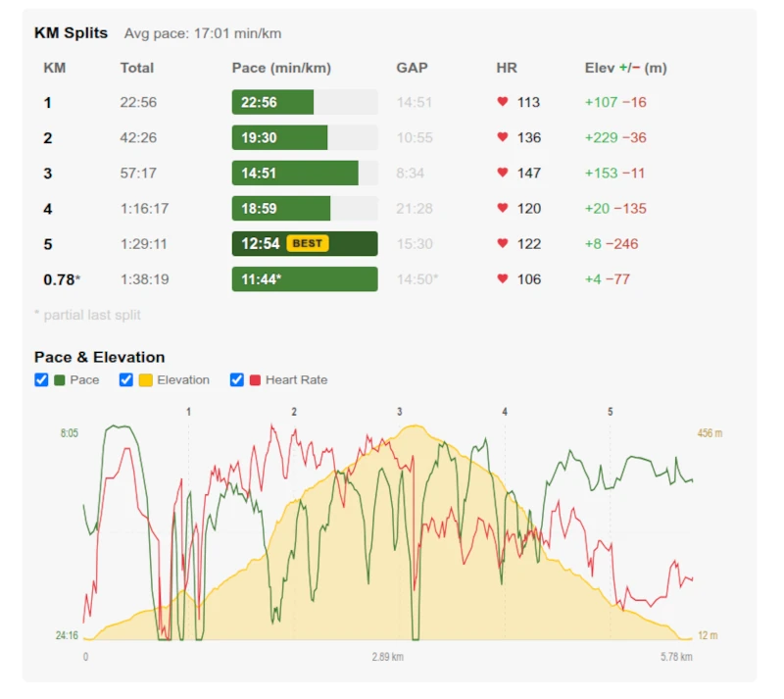Uncheck the Pace checkbox

[x=41, y=379]
